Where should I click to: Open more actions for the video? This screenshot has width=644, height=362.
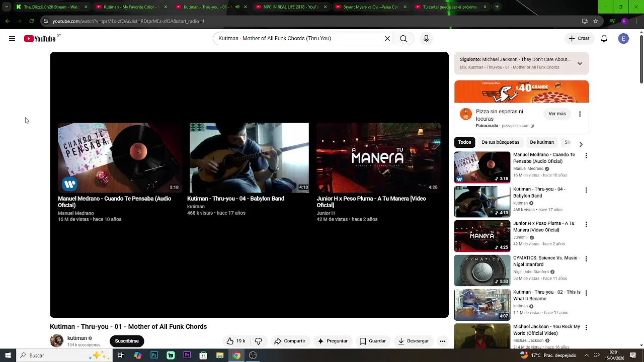[x=443, y=341]
